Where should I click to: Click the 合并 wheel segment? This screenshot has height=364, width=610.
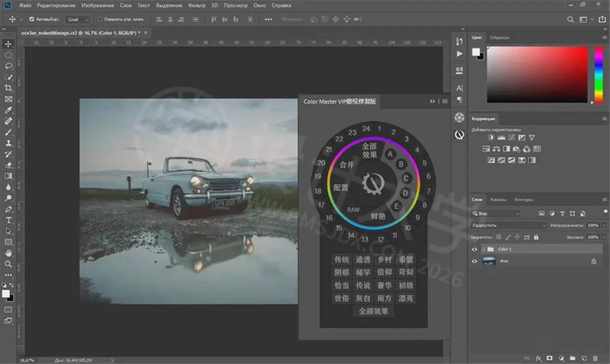(347, 165)
